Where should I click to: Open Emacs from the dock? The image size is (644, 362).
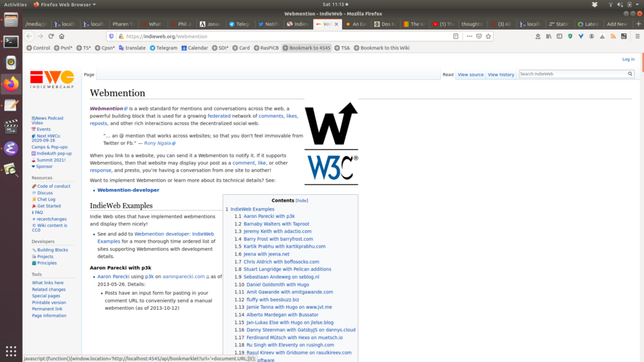(x=11, y=148)
